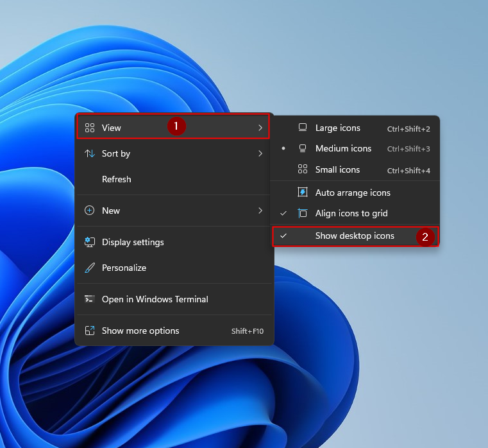488x448 pixels.
Task: Toggle Align icons to grid option
Action: (351, 213)
